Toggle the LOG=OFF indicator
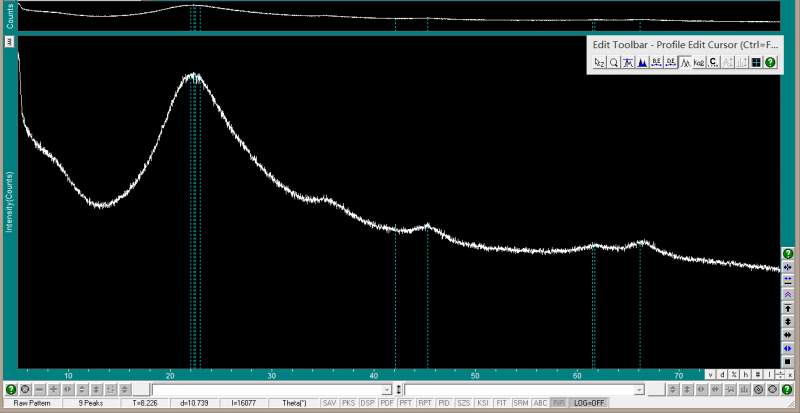The image size is (800, 413). [589, 403]
